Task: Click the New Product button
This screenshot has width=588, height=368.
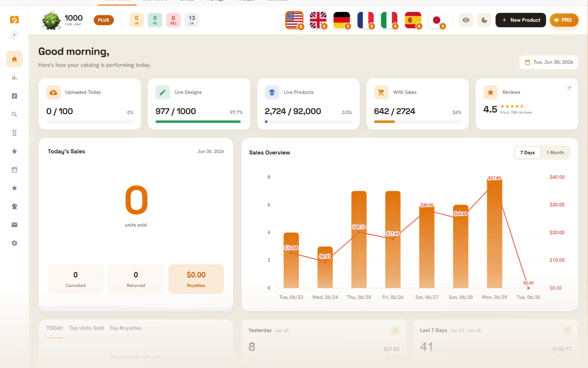Action: [521, 20]
